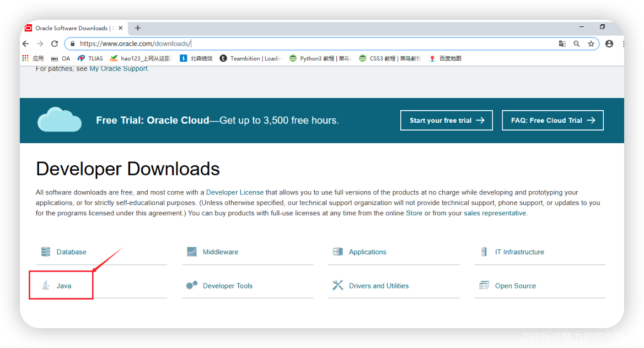Click the Start your free trial button
The image size is (644, 348).
pos(446,120)
